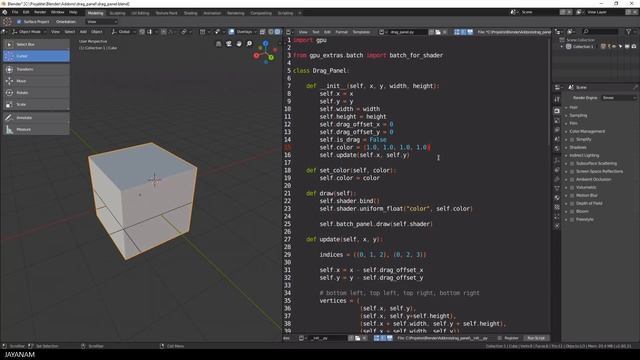The image size is (640, 360).
Task: Click the pin icon in properties header
Action: pos(635,87)
